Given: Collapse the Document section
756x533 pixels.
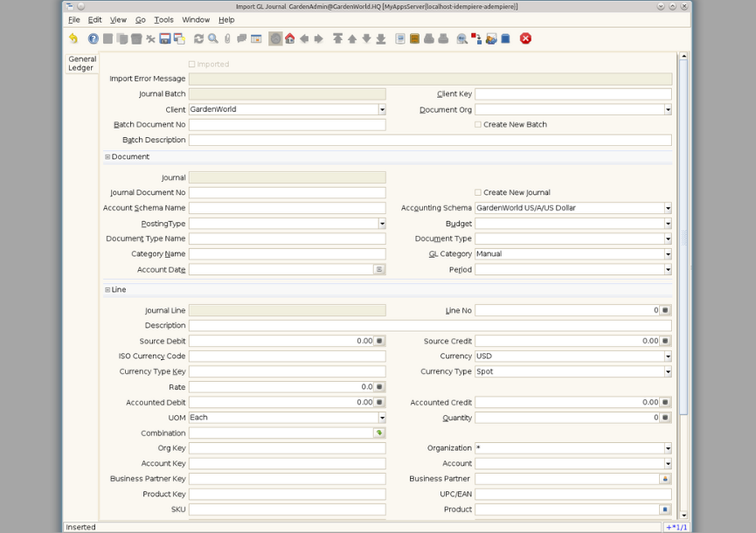Looking at the screenshot, I should (x=108, y=157).
